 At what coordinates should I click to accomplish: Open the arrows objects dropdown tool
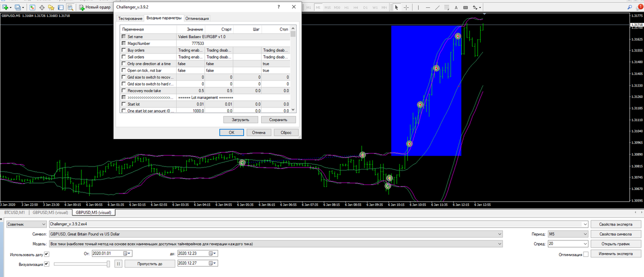coord(477,7)
